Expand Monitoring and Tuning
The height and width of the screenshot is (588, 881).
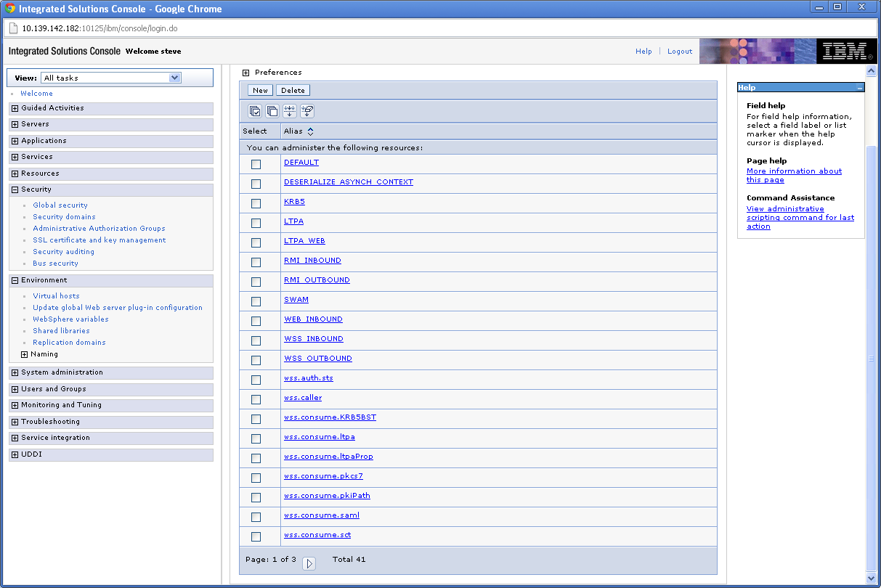(15, 405)
